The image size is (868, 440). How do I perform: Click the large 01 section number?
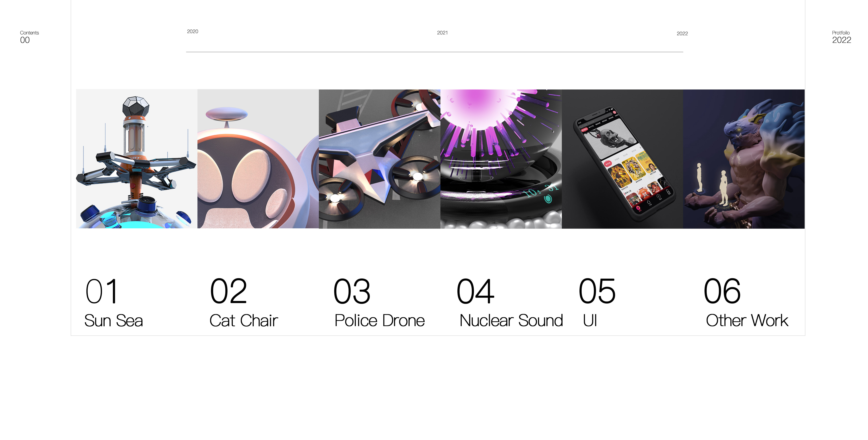(101, 291)
